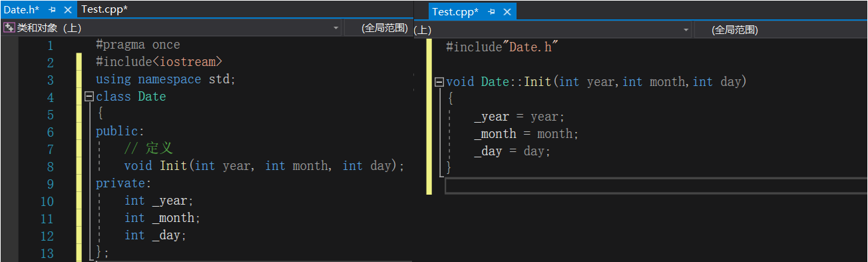Click the private: access specifier

coord(124,183)
